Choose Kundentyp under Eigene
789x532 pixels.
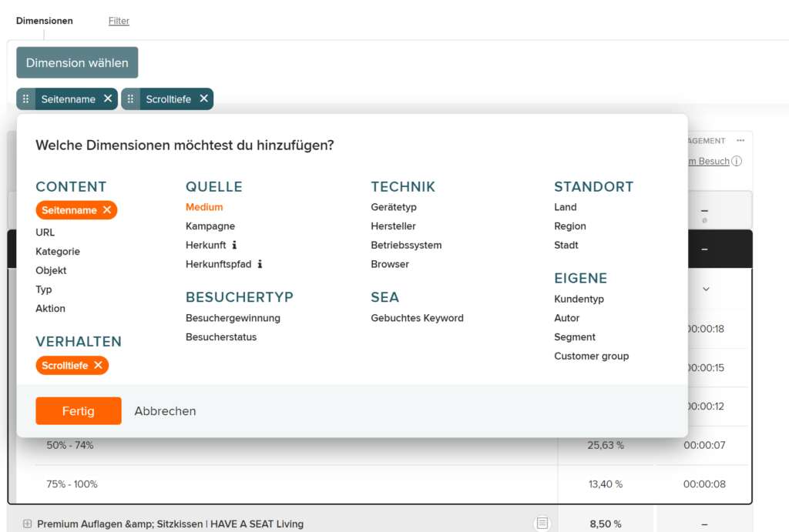(x=579, y=299)
